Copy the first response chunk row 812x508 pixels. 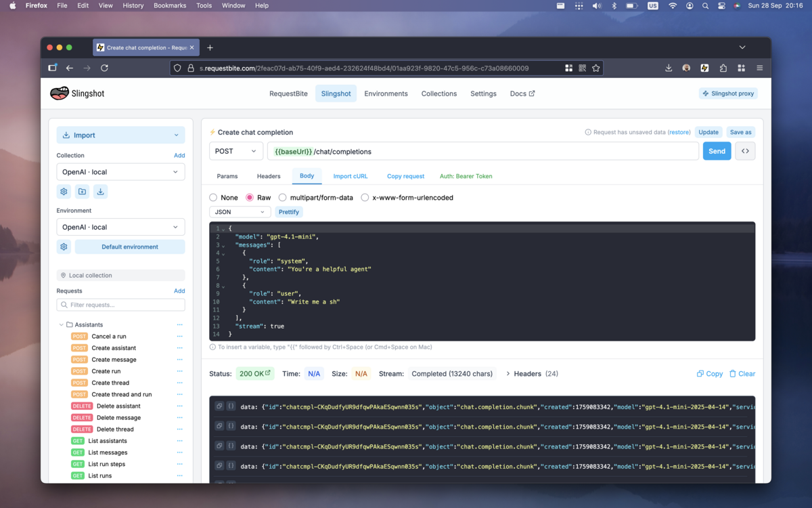(219, 407)
